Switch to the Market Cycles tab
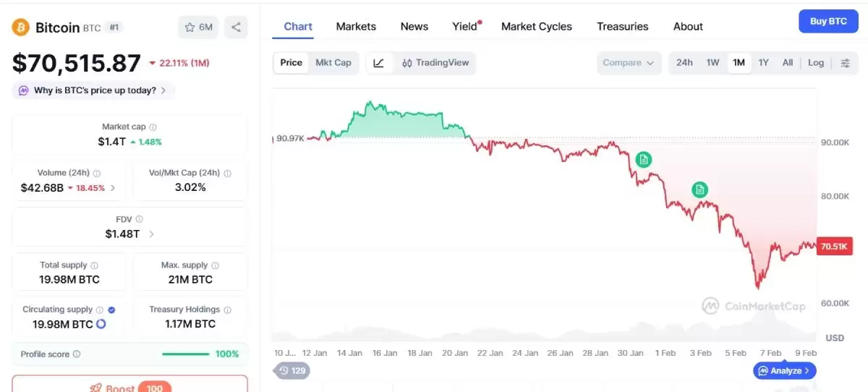Viewport: 868px width, 392px height. point(536,27)
